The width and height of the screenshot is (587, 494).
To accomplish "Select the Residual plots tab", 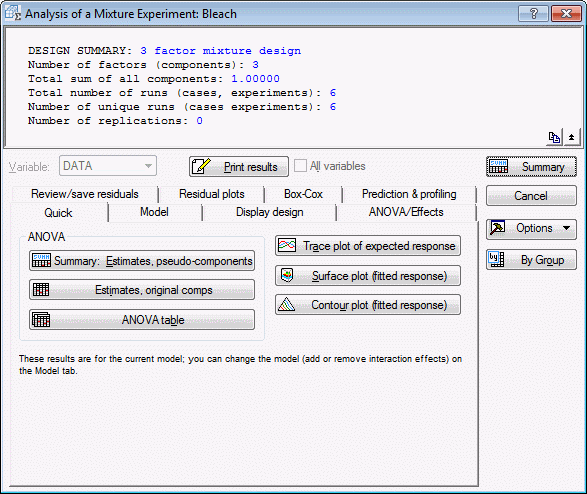I will [x=212, y=194].
